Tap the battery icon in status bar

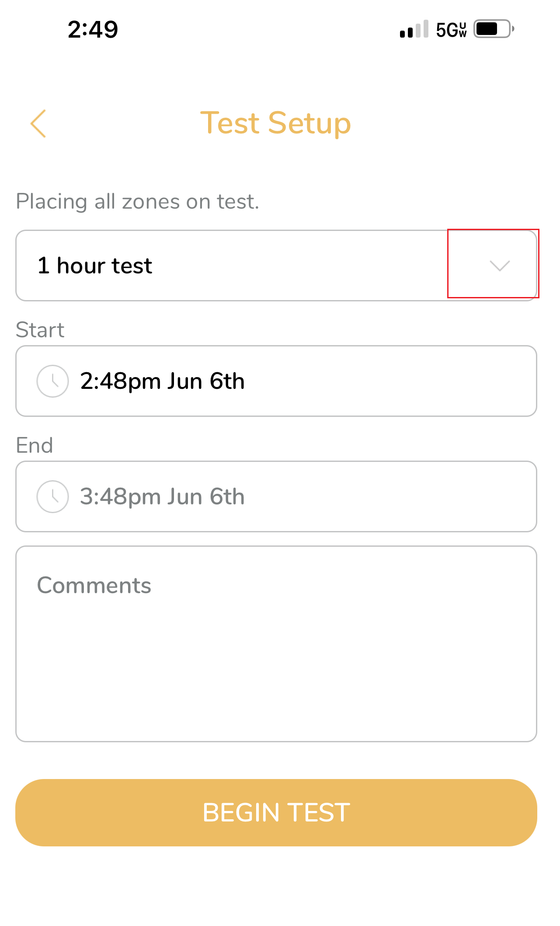point(494,29)
